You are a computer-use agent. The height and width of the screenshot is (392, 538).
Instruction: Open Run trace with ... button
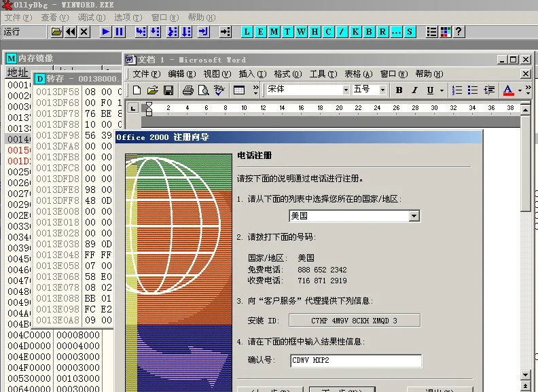pos(396,32)
